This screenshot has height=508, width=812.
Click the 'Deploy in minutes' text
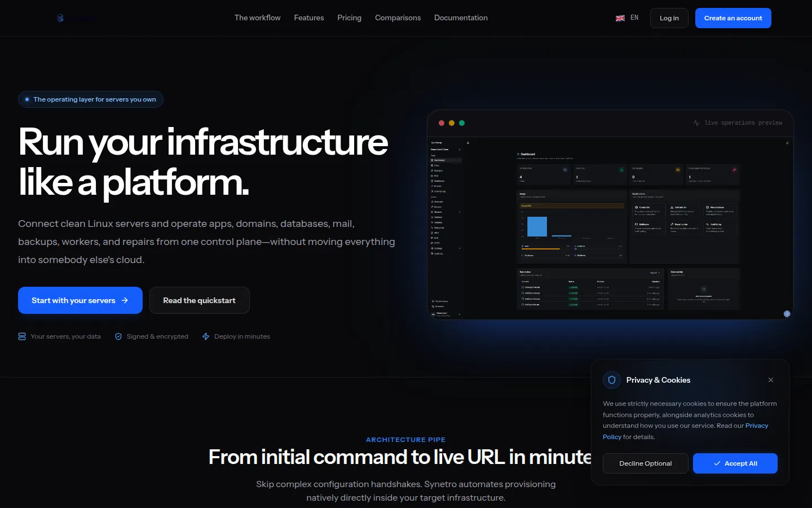(242, 336)
